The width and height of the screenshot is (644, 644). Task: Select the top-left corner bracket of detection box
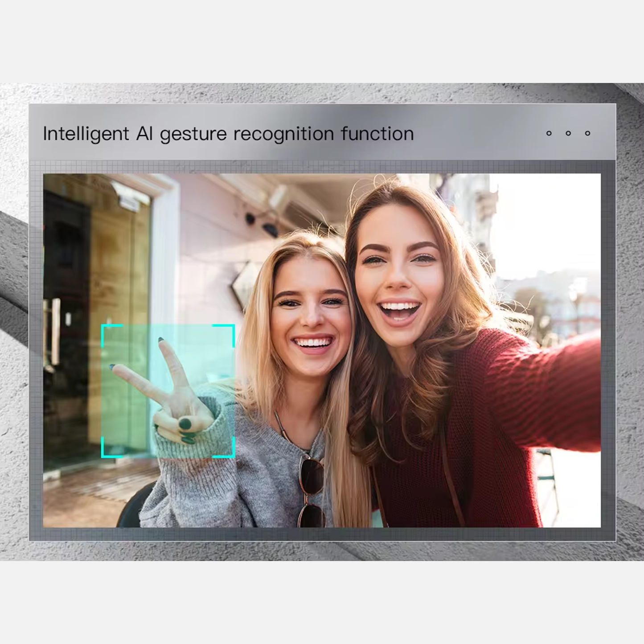[x=107, y=329]
